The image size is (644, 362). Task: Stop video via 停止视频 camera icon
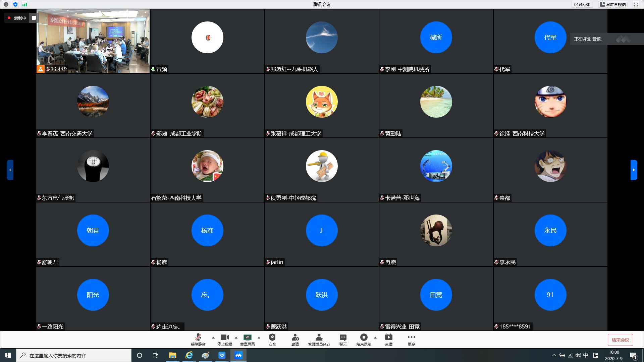(224, 339)
